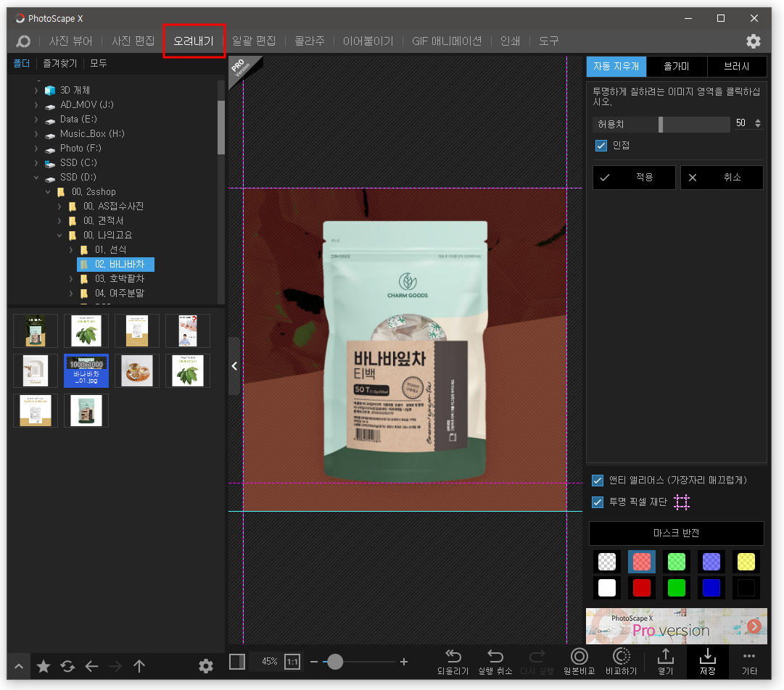This screenshot has width=784, height=690.
Task: Click the 취소 cancel button
Action: pos(722,178)
